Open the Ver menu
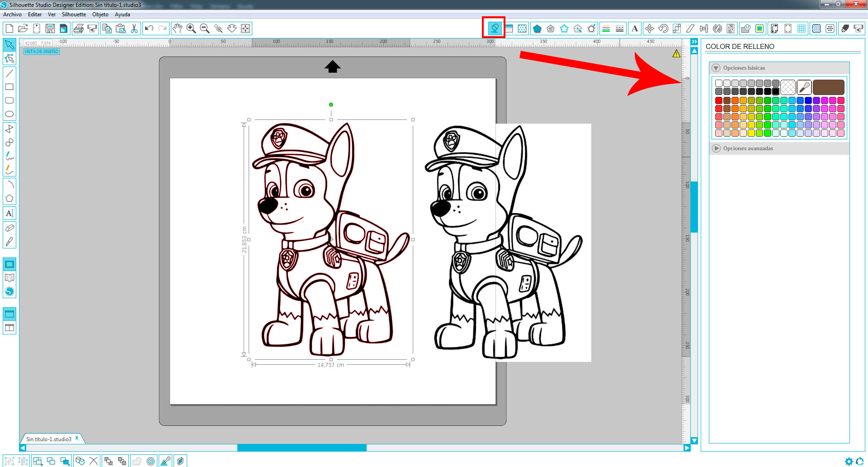The image size is (868, 467). click(52, 14)
